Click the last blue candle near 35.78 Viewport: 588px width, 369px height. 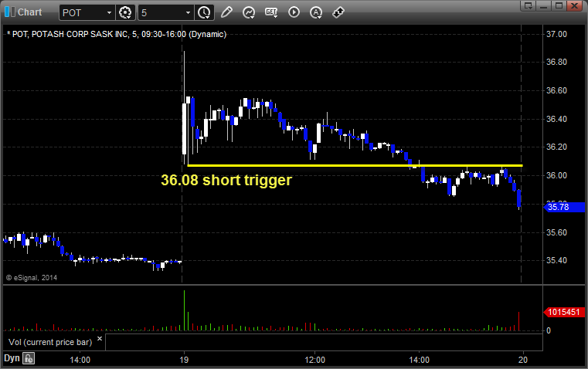point(519,198)
